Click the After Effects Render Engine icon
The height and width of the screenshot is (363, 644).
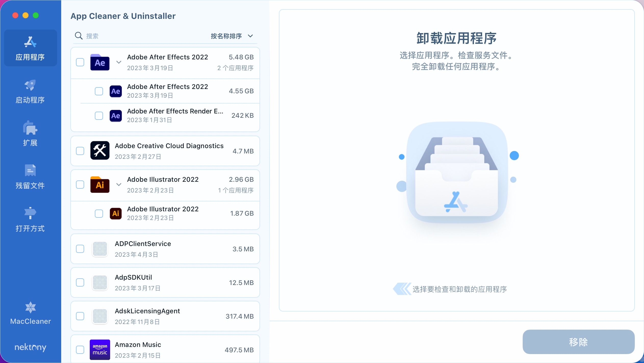116,116
